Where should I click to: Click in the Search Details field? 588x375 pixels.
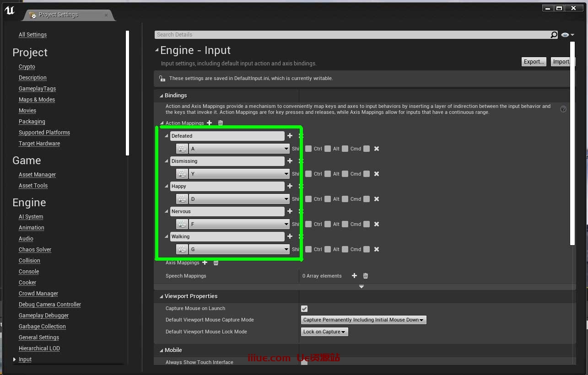click(x=351, y=35)
